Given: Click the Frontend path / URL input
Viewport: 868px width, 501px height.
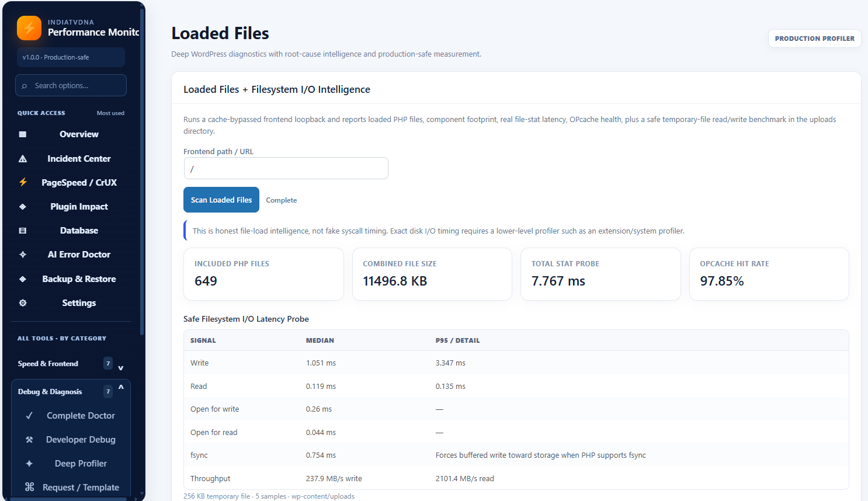Looking at the screenshot, I should [x=286, y=168].
